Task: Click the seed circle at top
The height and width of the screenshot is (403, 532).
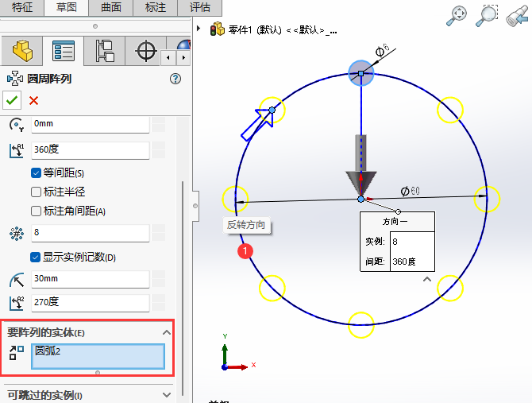Action: tap(361, 73)
